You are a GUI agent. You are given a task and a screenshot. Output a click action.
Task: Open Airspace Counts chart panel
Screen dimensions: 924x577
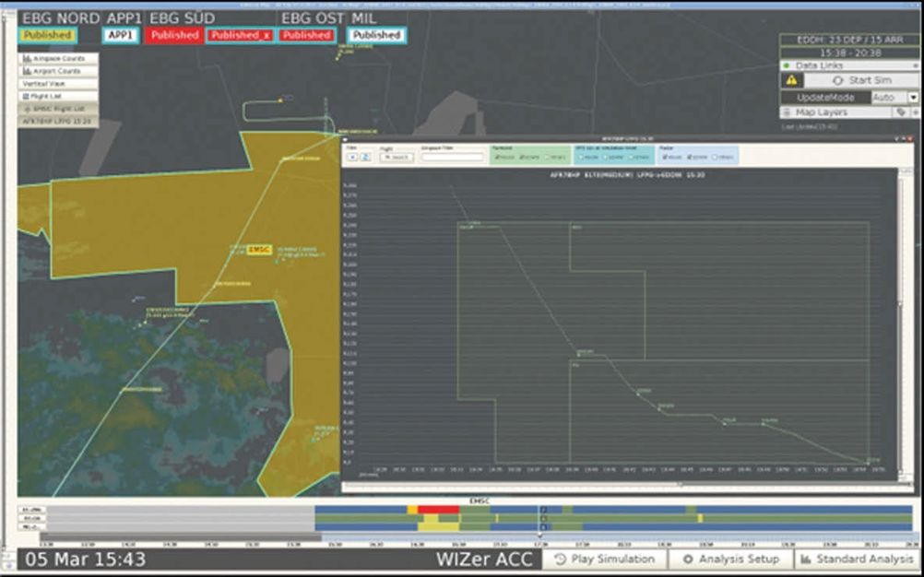[58, 59]
